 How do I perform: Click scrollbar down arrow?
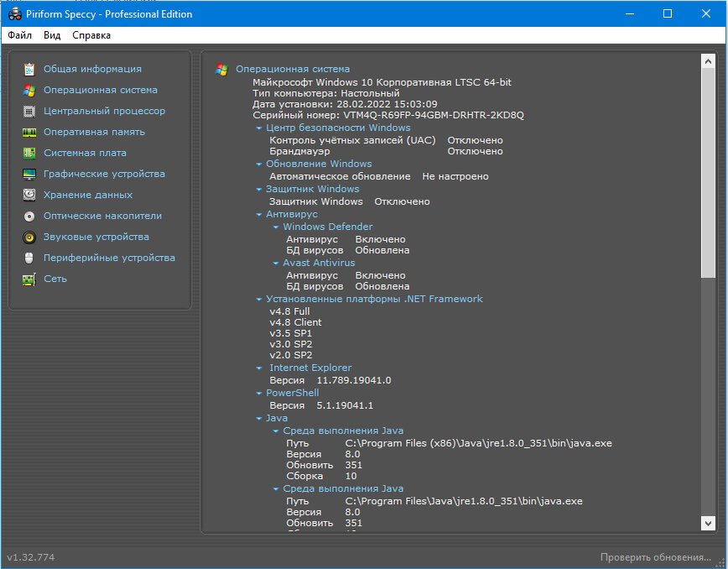pos(708,523)
